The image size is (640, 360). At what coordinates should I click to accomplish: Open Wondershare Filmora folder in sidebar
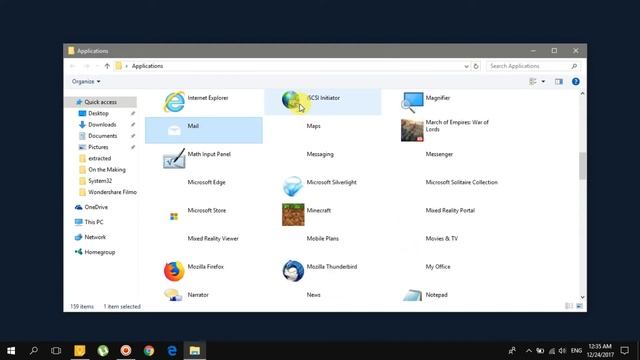point(112,192)
